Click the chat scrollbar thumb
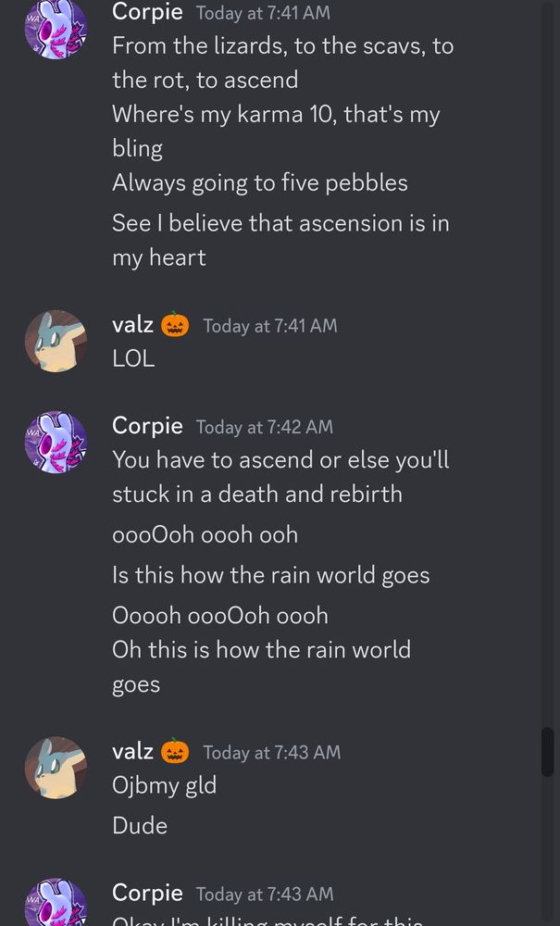This screenshot has height=926, width=560. pyautogui.click(x=547, y=752)
